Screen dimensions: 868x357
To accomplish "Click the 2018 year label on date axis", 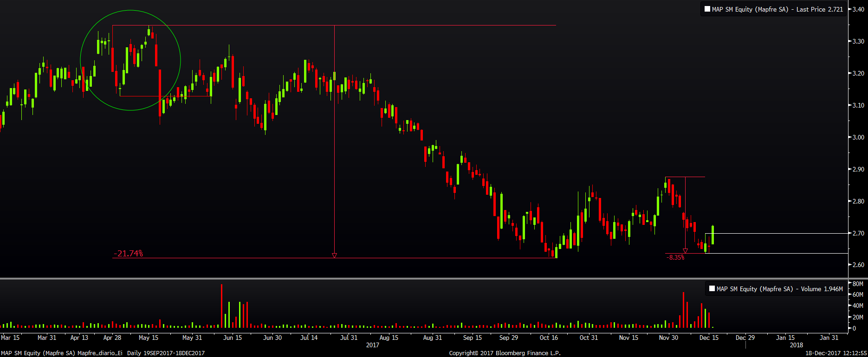I will pyautogui.click(x=797, y=345).
